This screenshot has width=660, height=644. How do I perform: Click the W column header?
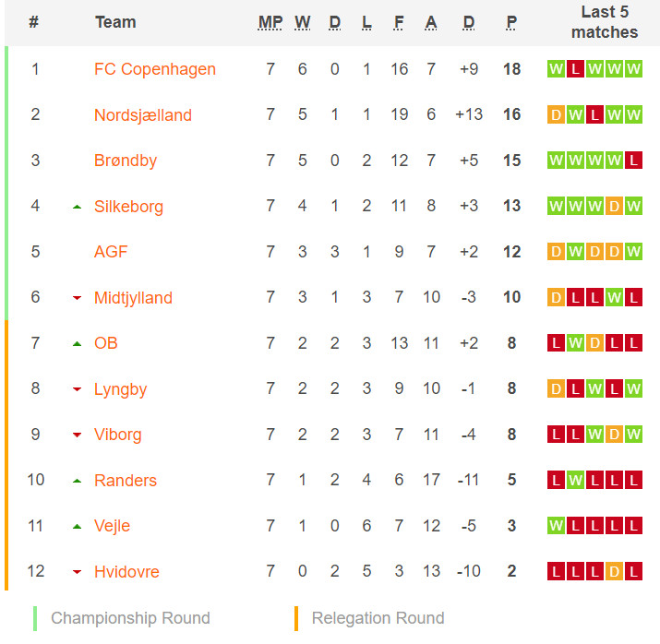pyautogui.click(x=302, y=22)
